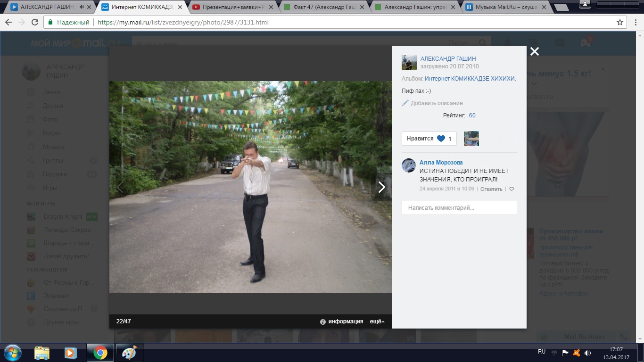Image resolution: width=644 pixels, height=362 pixels.
Task: Open Музыка in the left sidebar
Action: 54,147
